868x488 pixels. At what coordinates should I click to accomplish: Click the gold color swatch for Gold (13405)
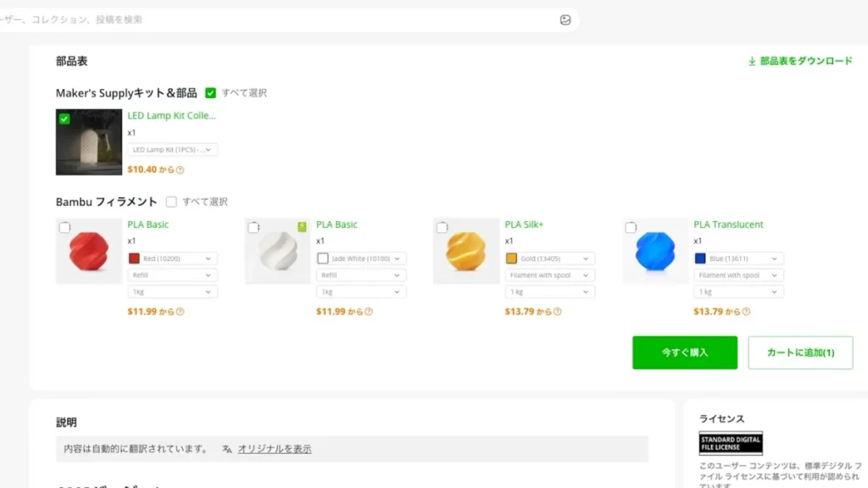tap(511, 258)
